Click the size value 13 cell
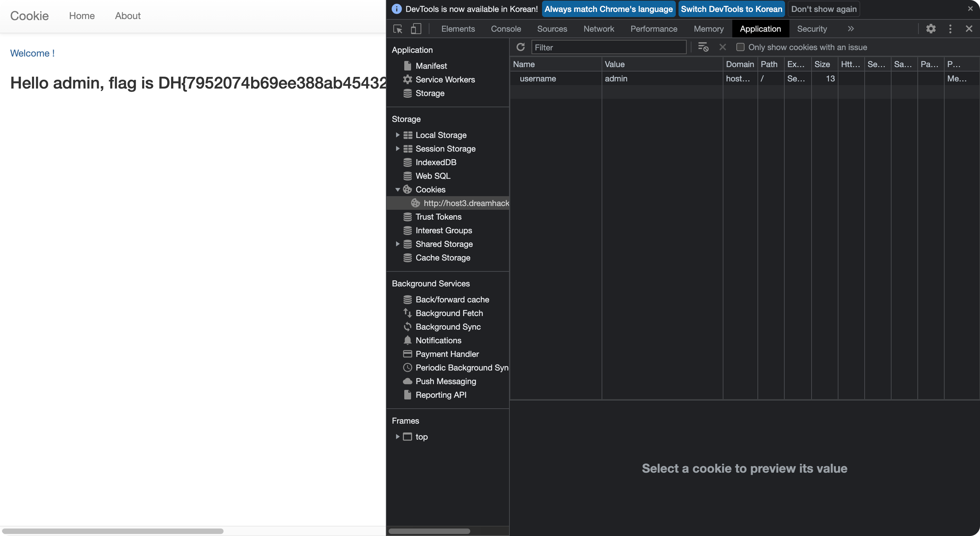This screenshot has height=536, width=980. click(x=824, y=78)
